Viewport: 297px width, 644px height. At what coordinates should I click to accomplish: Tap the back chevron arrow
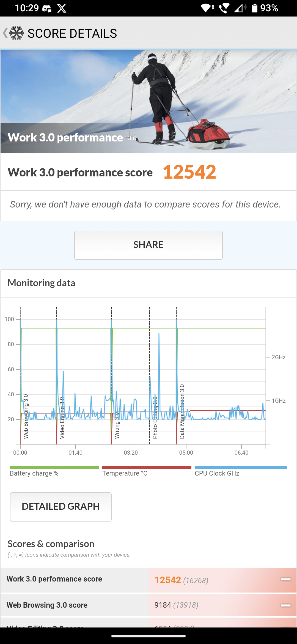[5, 33]
